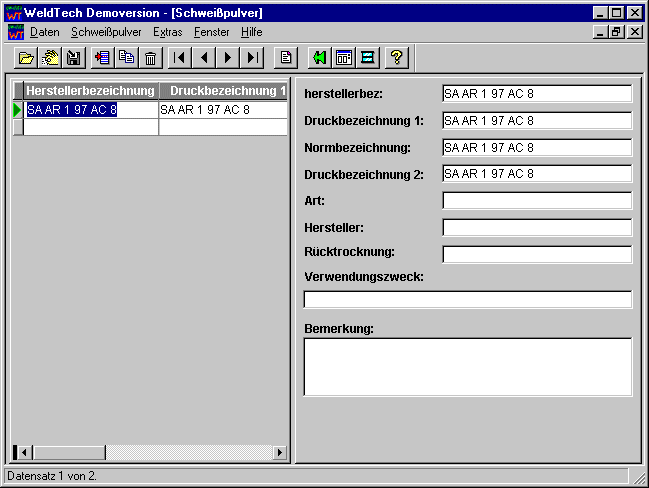
Task: Click the green arrow exit icon
Action: click(319, 58)
